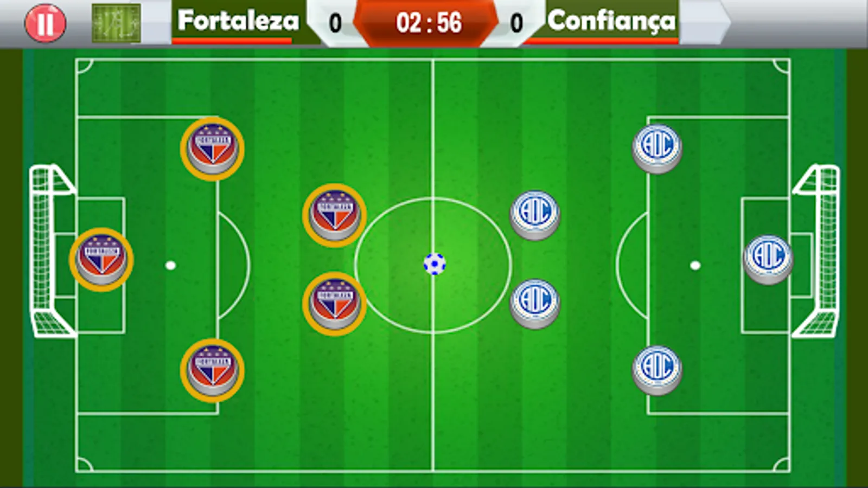The height and width of the screenshot is (488, 868).
Task: Click the lower Confiança forward disc
Action: coord(535,304)
